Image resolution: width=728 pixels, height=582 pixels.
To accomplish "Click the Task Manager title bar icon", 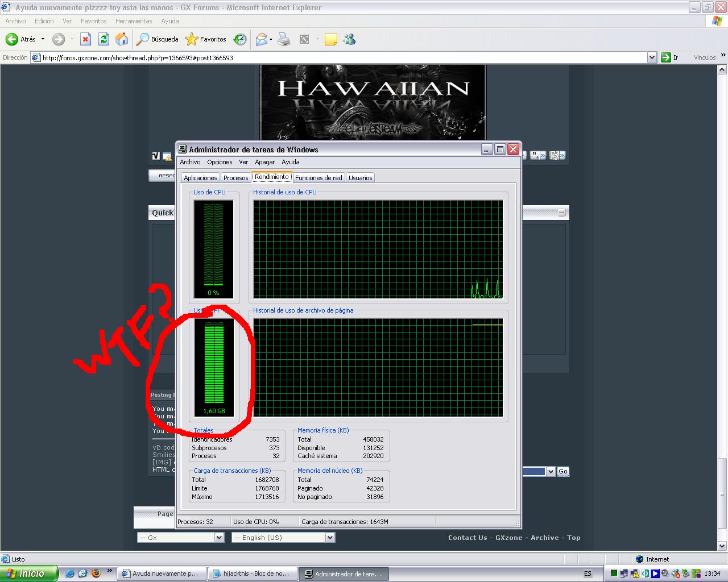I will 183,149.
